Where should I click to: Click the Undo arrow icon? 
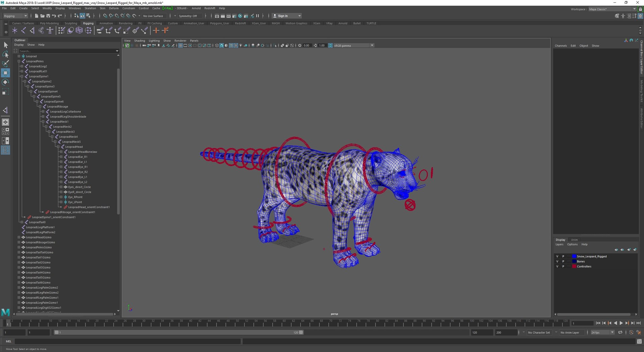(x=54, y=16)
